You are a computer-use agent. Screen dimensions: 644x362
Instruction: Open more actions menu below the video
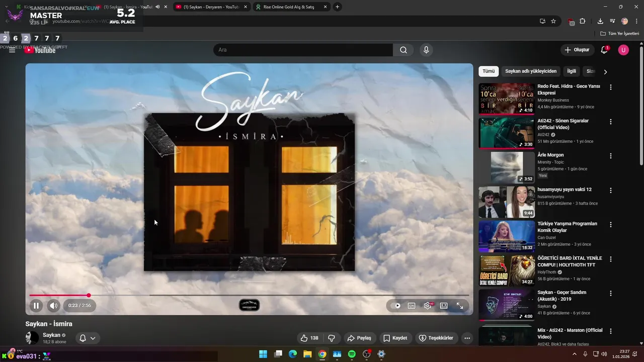pos(467,338)
